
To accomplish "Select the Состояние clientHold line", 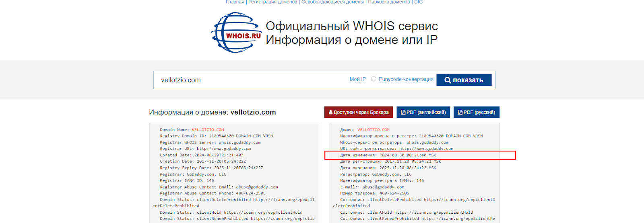I will 407,212.
